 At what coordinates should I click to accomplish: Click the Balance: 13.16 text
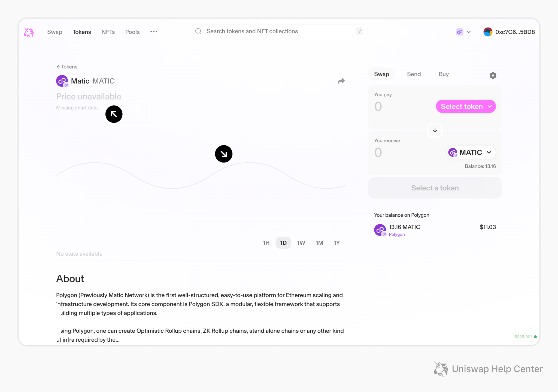pyautogui.click(x=480, y=166)
